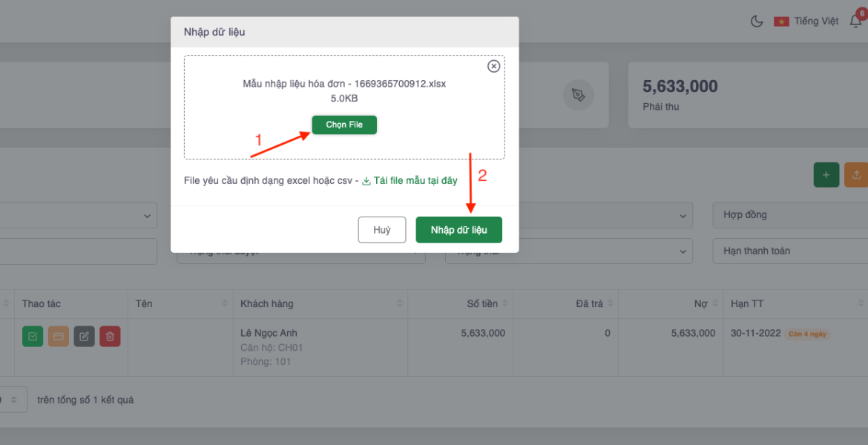Click the dark edit pencil icon in the row
This screenshot has height=445, width=868.
84,336
